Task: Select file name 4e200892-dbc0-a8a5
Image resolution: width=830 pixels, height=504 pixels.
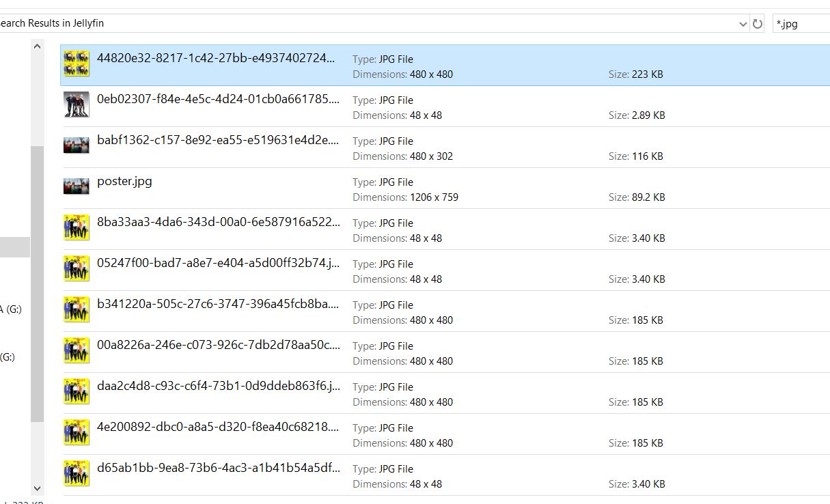Action: click(x=218, y=427)
